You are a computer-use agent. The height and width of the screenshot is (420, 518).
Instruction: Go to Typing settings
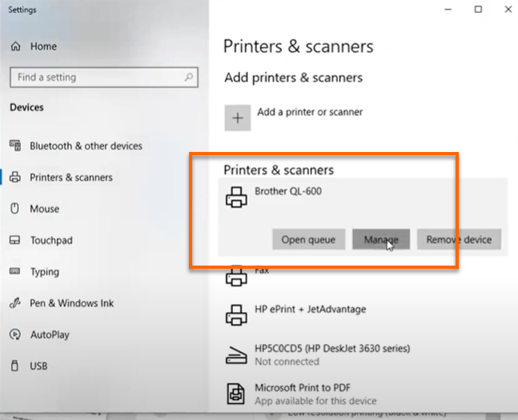pos(44,272)
